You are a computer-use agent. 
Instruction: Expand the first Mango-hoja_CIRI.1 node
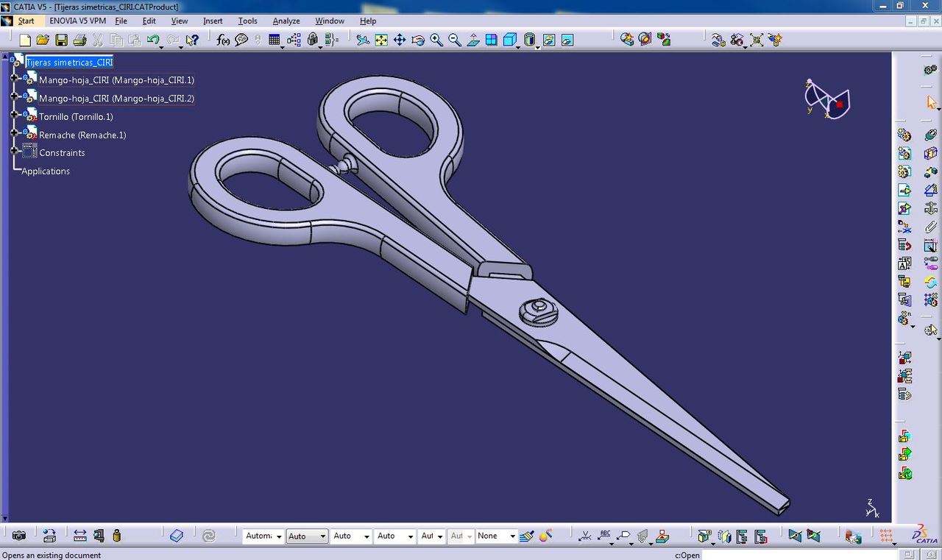pos(15,77)
